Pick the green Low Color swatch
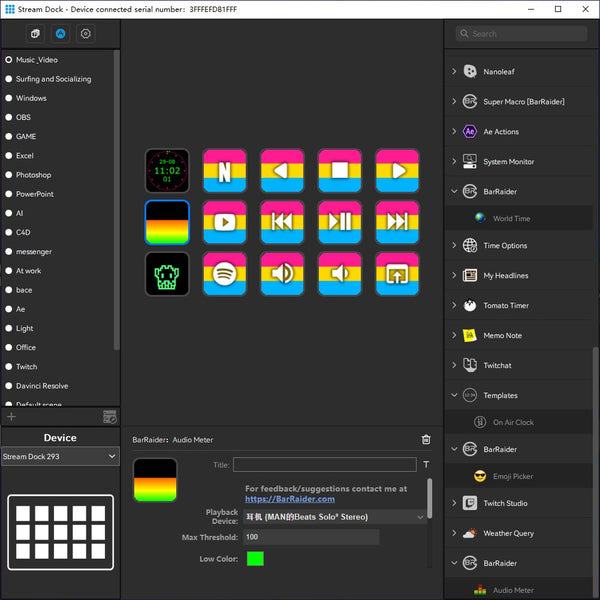 tap(255, 559)
